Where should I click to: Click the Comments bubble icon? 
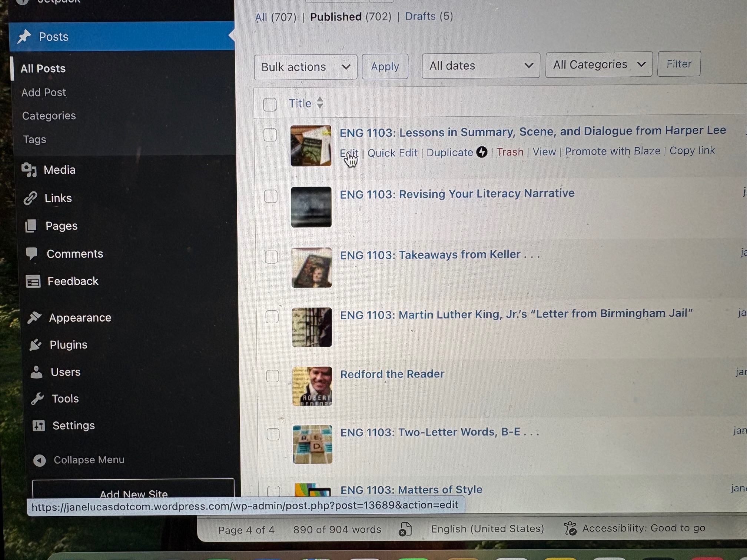(x=32, y=254)
